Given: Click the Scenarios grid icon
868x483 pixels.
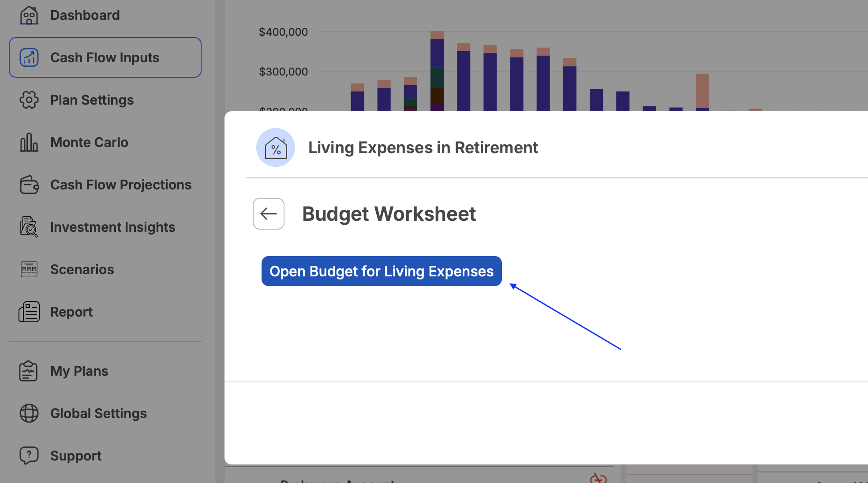Looking at the screenshot, I should point(29,269).
